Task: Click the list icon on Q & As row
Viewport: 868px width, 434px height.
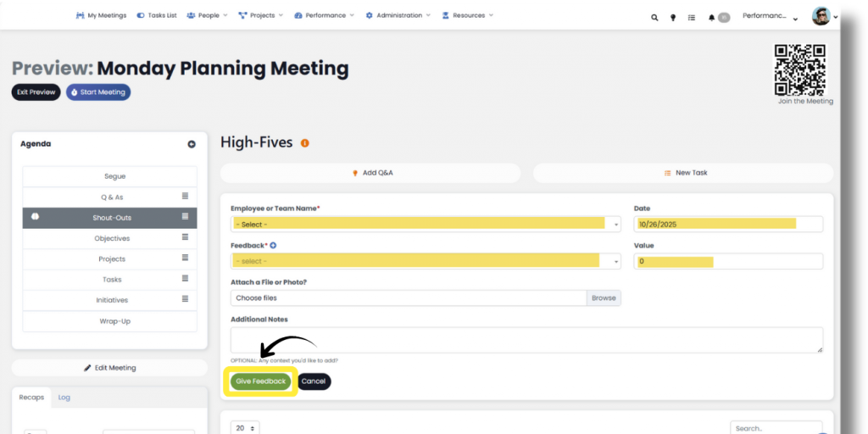Action: point(185,197)
